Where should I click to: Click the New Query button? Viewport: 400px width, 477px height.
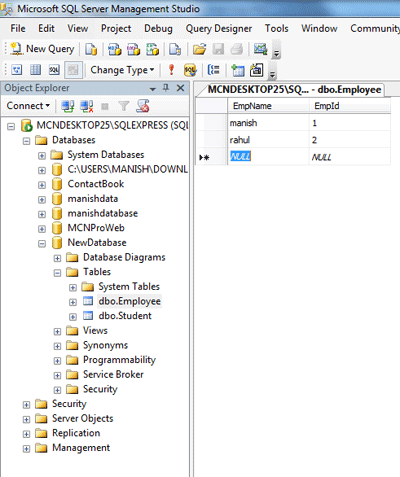[42, 49]
